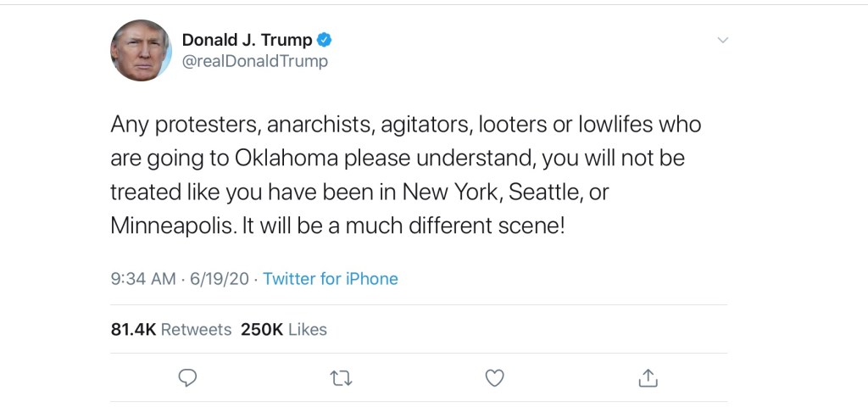View the Retweets label list
The width and height of the screenshot is (868, 407).
[x=196, y=330]
